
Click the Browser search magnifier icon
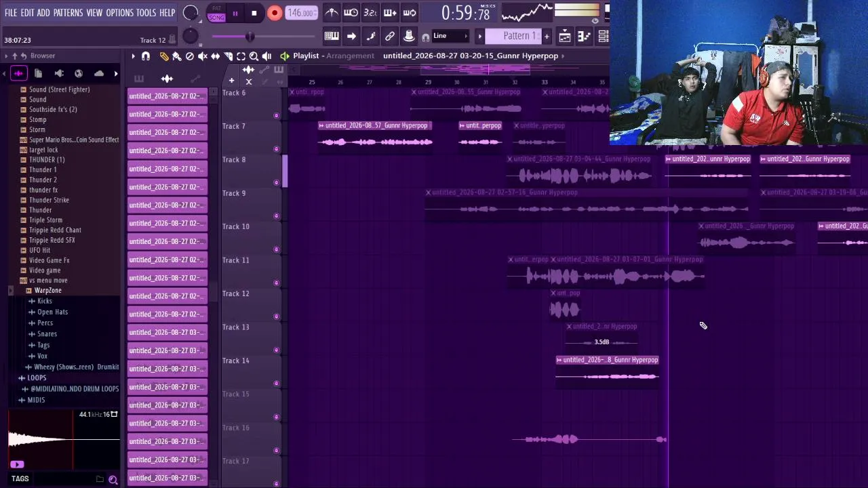[113, 479]
